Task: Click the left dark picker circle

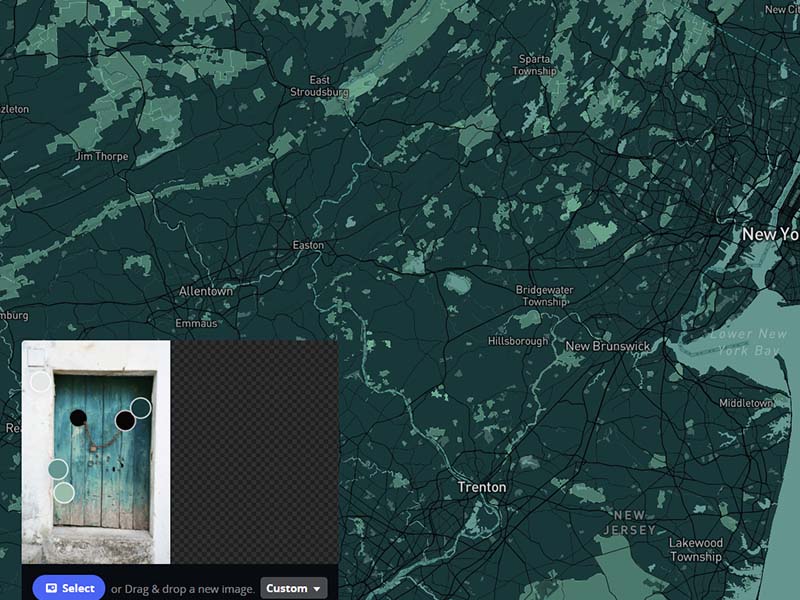Action: pos(58,470)
